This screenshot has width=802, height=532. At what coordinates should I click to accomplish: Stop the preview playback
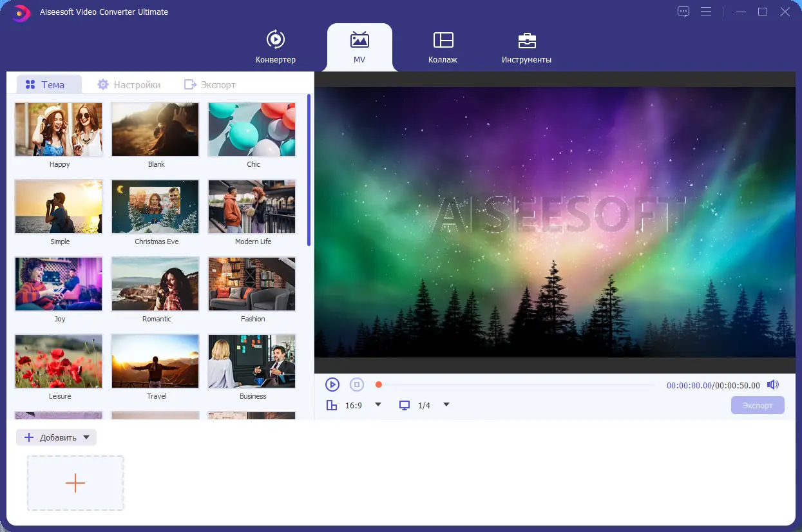[x=357, y=385]
